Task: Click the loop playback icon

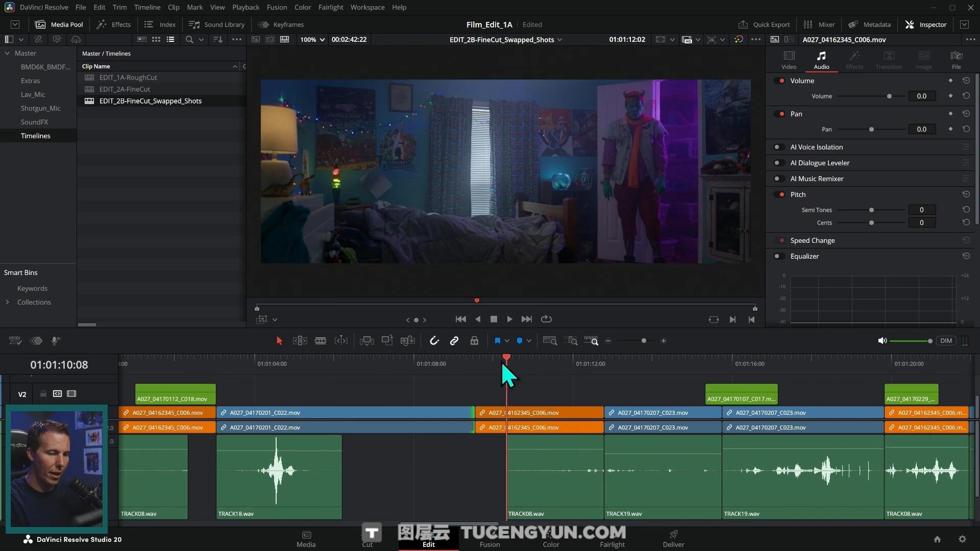Action: point(546,319)
